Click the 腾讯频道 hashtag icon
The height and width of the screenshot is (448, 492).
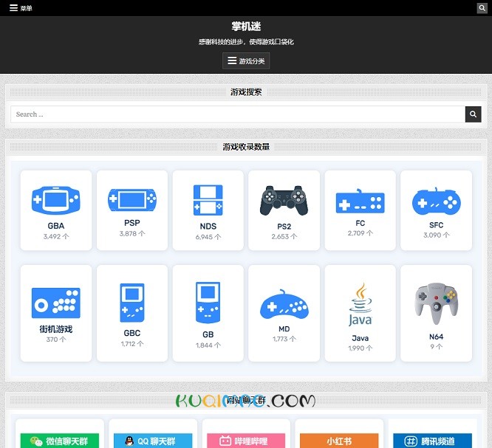pyautogui.click(x=411, y=441)
